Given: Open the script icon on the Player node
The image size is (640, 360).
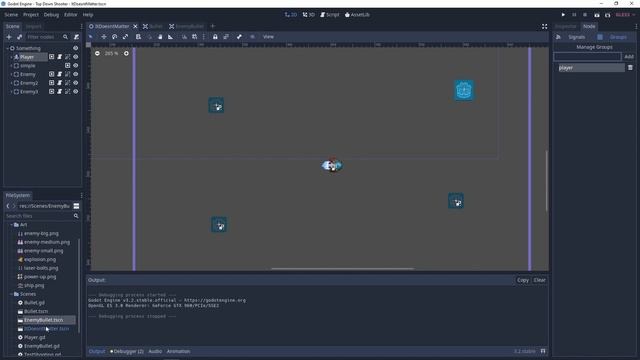Looking at the screenshot, I should [60, 57].
